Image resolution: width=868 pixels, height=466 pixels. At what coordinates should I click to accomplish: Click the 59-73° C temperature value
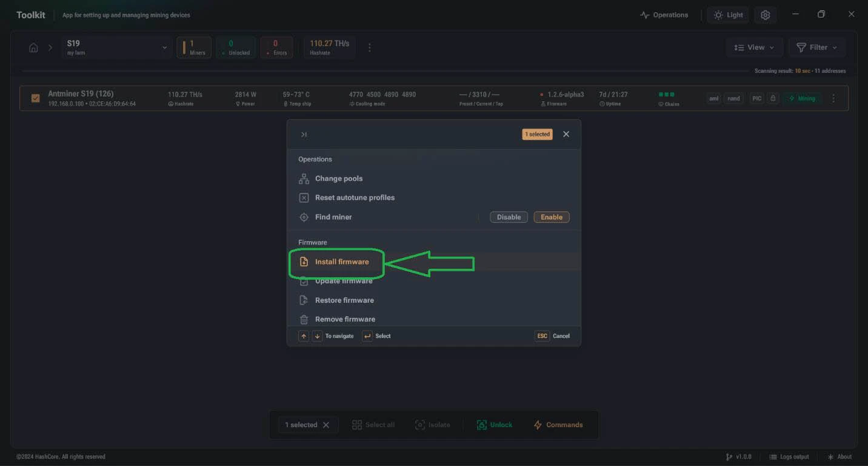point(296,95)
